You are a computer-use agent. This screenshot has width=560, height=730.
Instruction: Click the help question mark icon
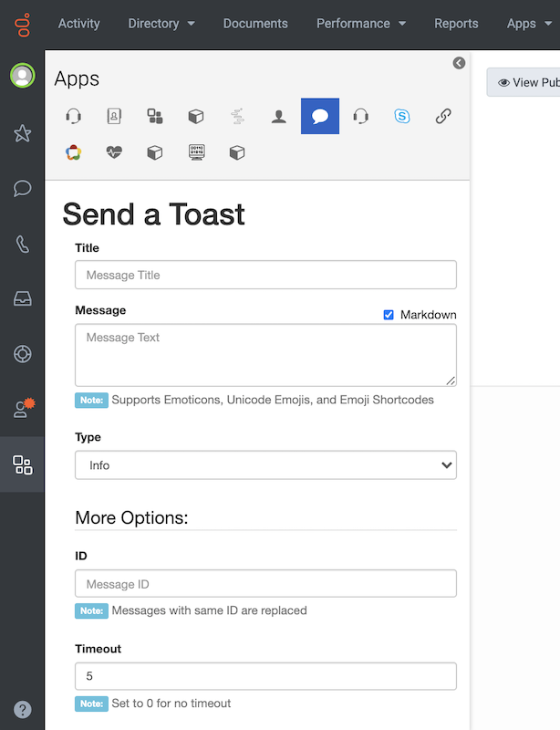22,709
